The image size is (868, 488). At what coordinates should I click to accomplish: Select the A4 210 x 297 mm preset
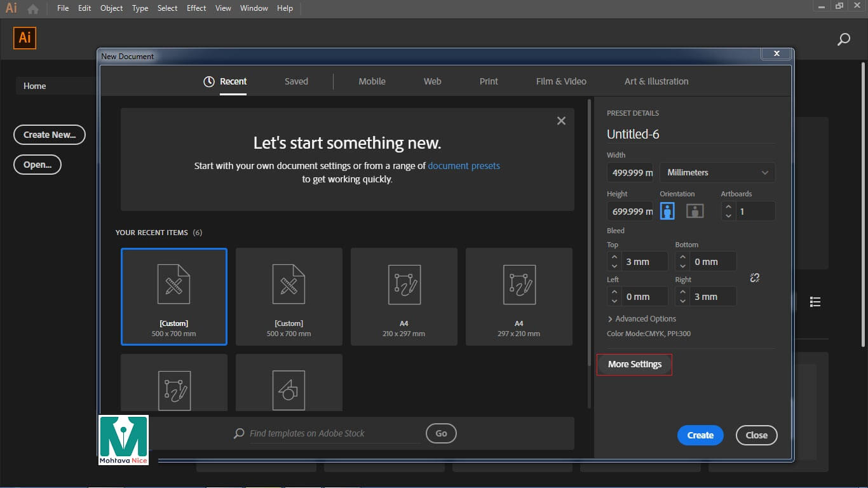point(404,296)
